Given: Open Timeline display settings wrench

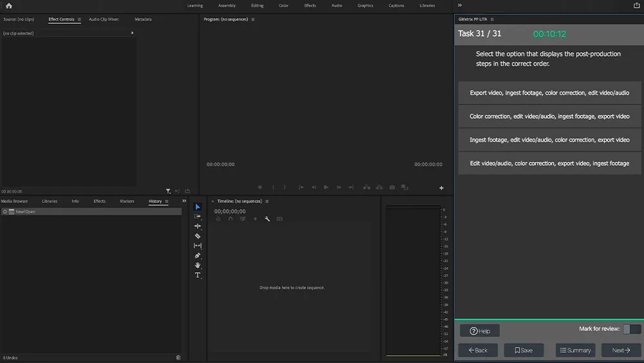Looking at the screenshot, I should (x=267, y=219).
